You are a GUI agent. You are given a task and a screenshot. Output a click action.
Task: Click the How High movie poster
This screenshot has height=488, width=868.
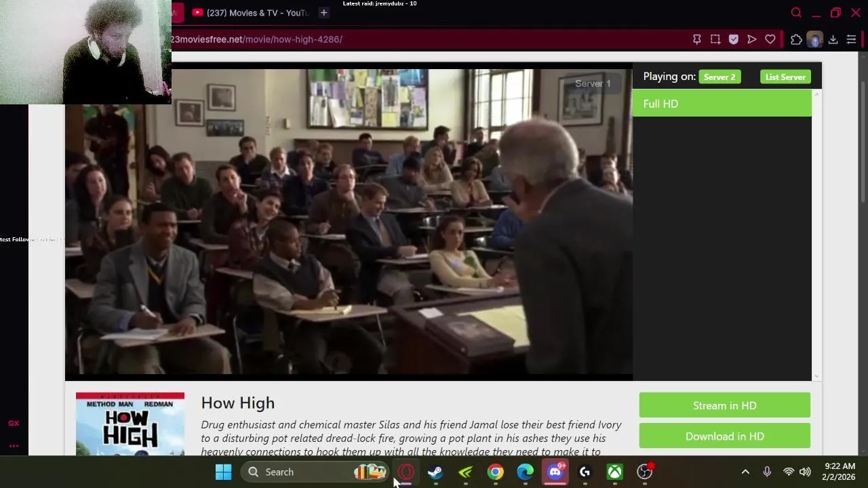[x=130, y=424]
